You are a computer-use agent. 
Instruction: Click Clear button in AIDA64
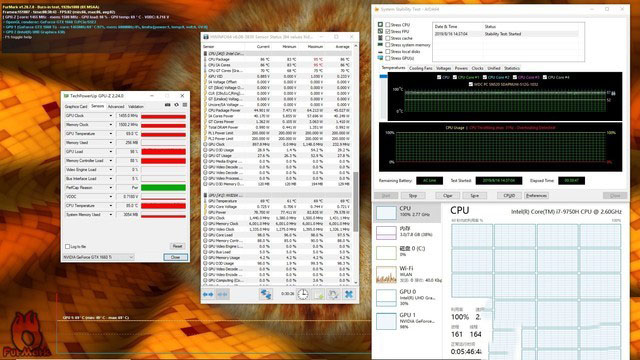tap(447, 196)
